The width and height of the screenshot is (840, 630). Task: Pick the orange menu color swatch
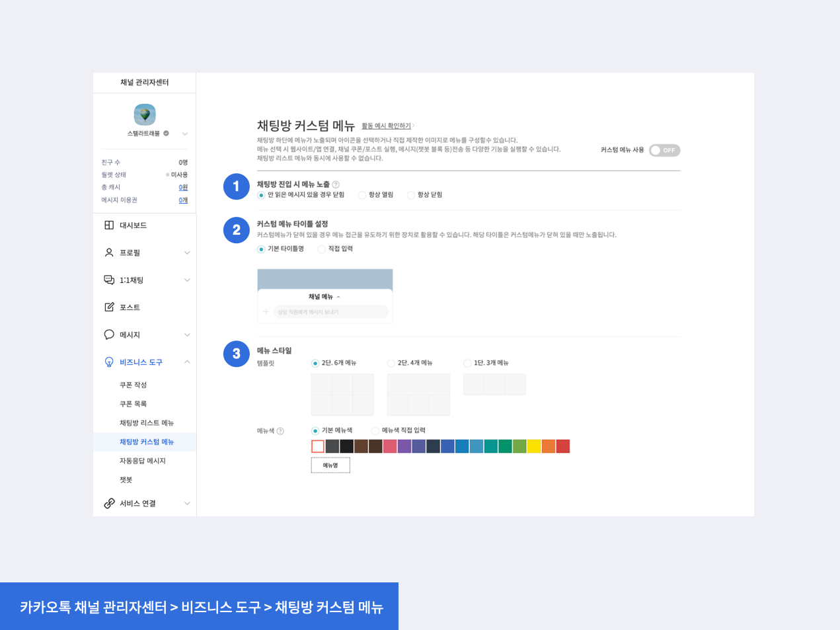click(x=549, y=446)
